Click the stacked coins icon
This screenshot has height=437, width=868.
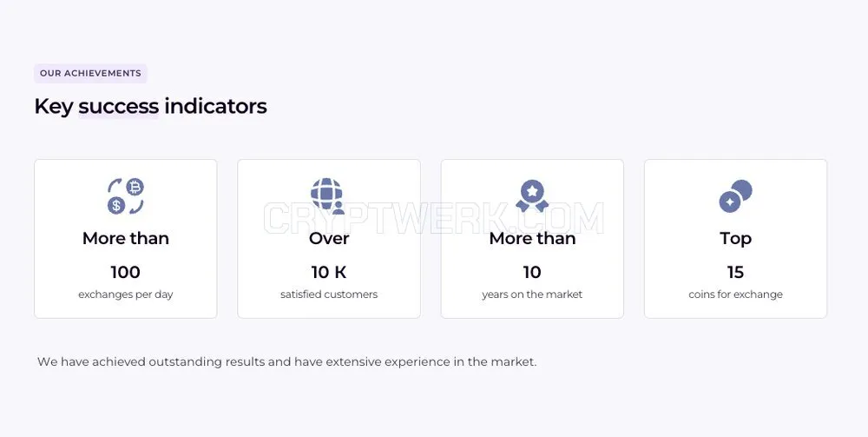(x=735, y=196)
